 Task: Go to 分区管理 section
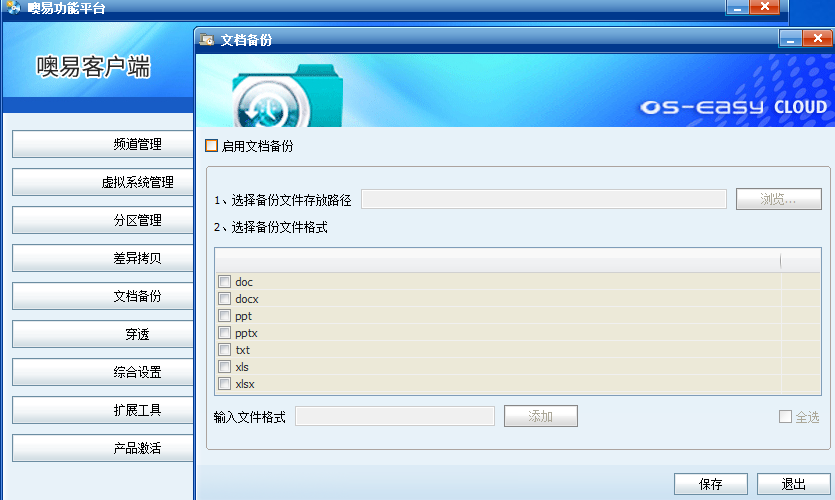(x=102, y=220)
